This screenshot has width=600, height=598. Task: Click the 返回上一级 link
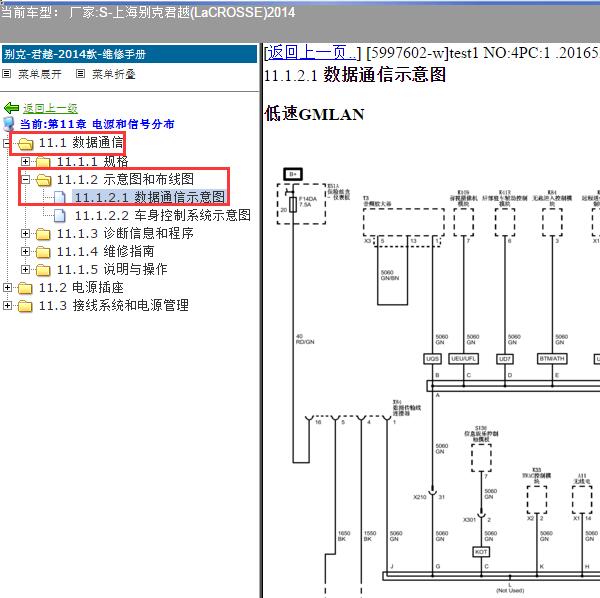click(x=51, y=109)
